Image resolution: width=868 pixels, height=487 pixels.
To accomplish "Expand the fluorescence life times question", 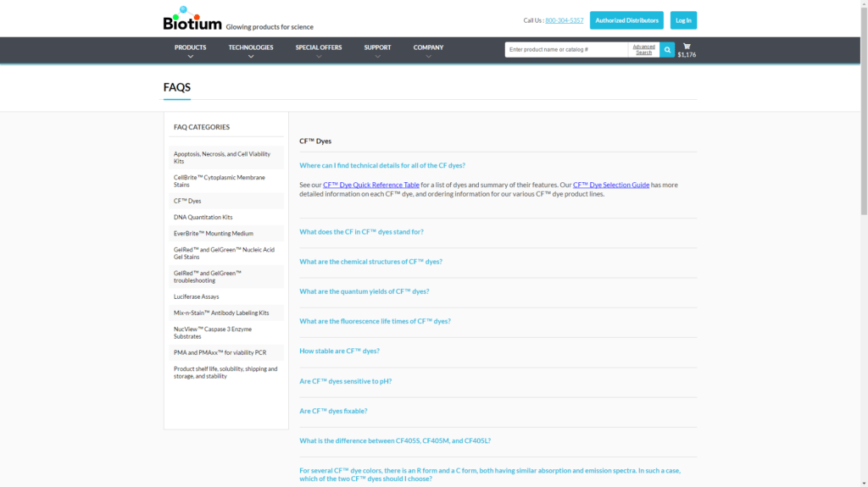I will click(x=375, y=321).
